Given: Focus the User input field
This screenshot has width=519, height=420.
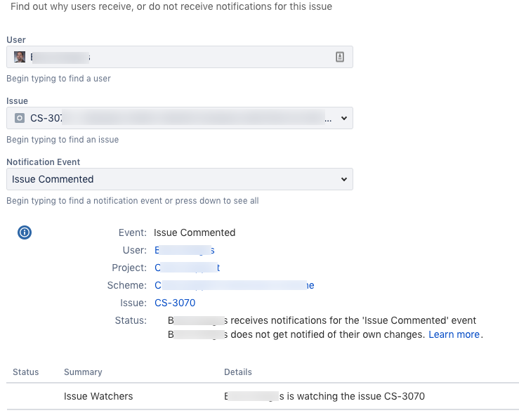Looking at the screenshot, I should click(x=180, y=57).
